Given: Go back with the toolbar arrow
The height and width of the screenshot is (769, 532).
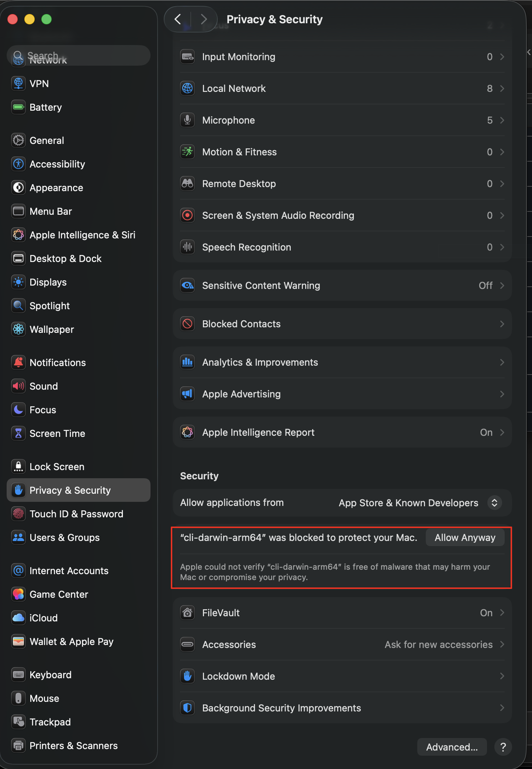Looking at the screenshot, I should [x=177, y=19].
